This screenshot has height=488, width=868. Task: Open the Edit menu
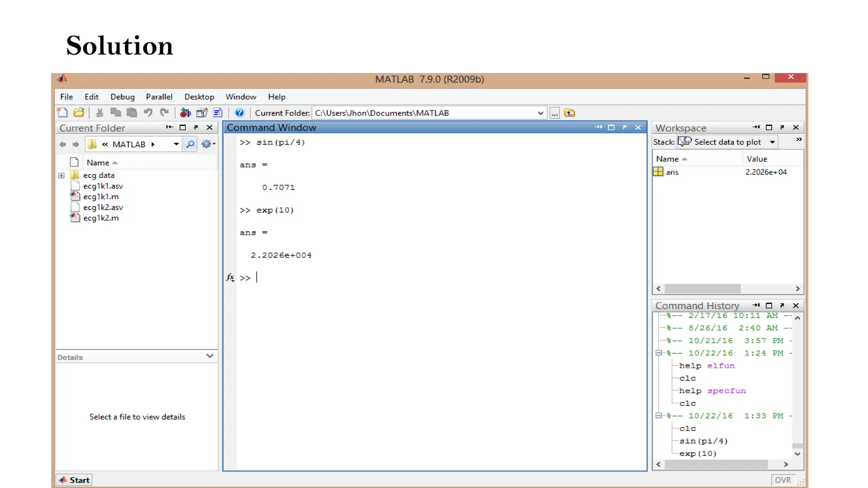point(92,97)
